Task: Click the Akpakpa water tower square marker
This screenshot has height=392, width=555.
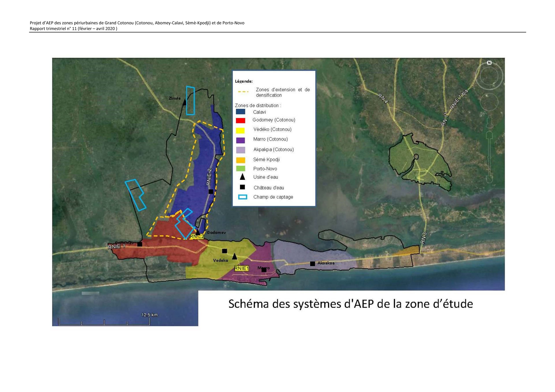Action: point(312,264)
